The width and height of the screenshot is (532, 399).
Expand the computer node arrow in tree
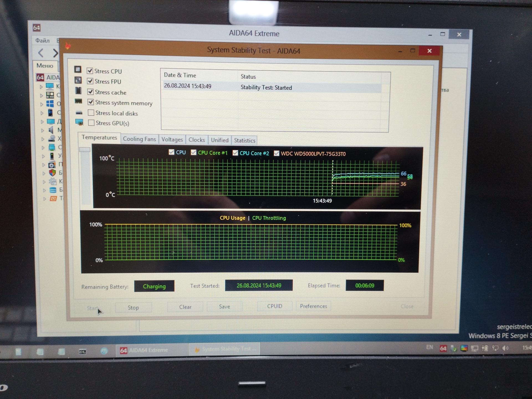pos(41,87)
